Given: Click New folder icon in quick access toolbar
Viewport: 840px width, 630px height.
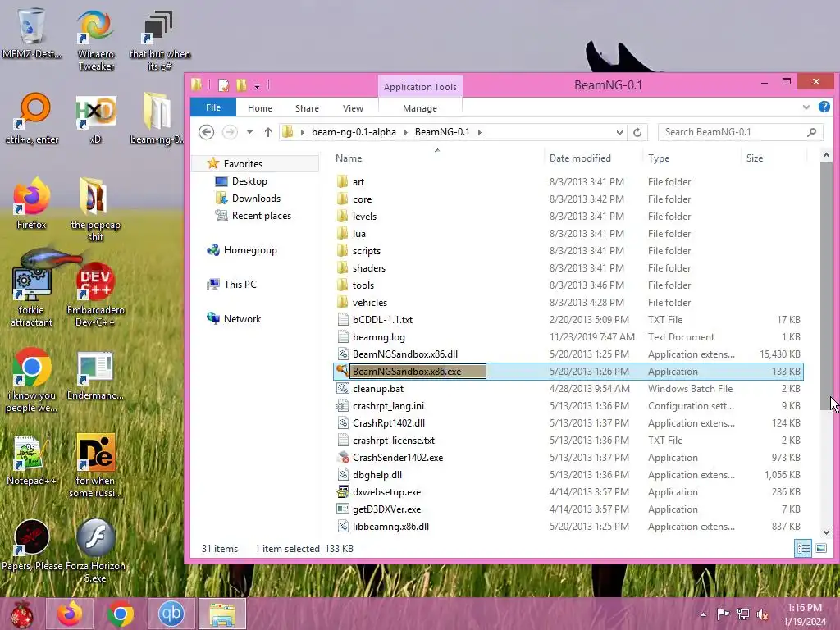Looking at the screenshot, I should [241, 84].
